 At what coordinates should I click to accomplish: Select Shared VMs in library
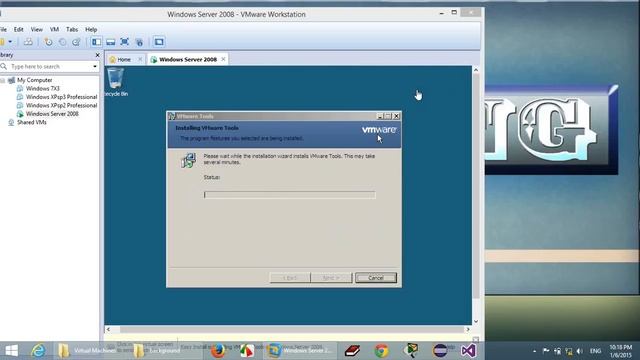click(31, 122)
